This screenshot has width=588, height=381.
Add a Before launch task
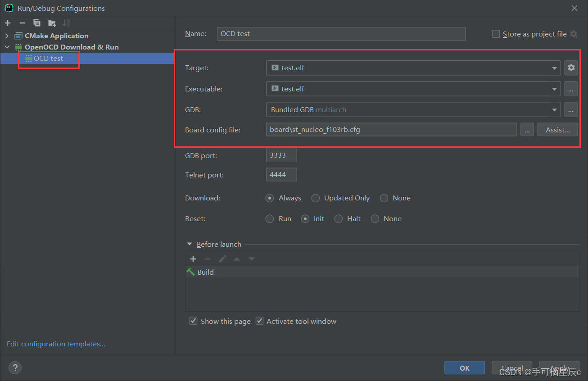click(193, 259)
